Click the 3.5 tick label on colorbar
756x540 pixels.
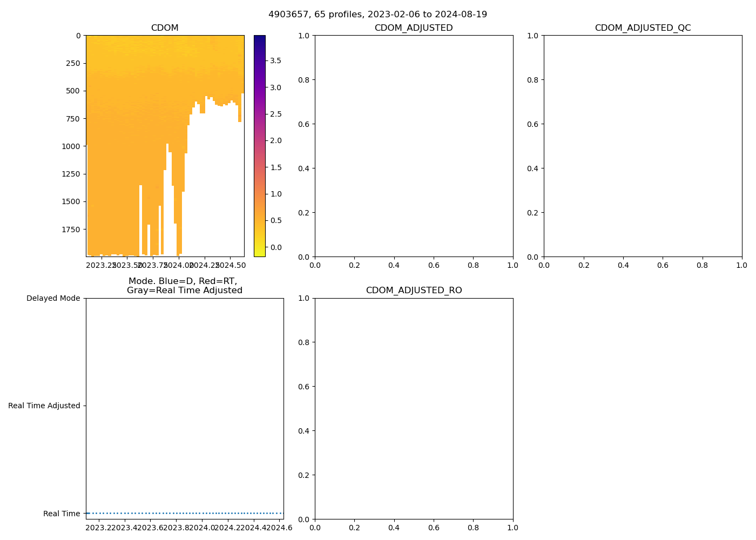[x=275, y=60]
